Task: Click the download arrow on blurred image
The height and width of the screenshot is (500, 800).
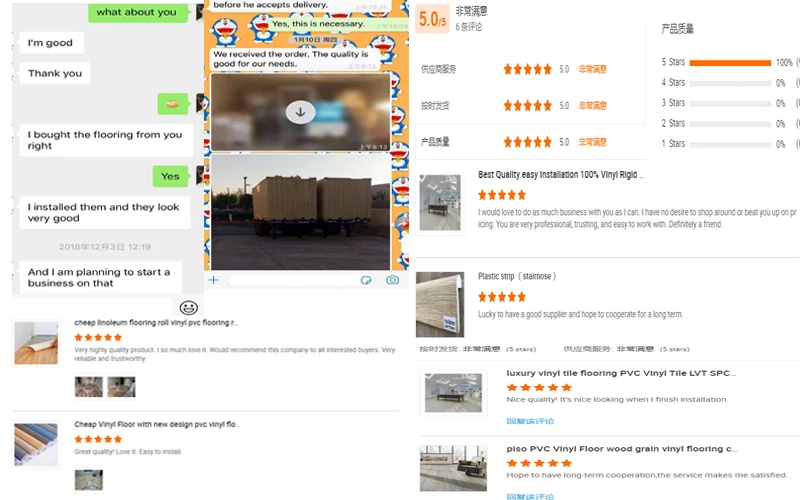Action: point(300,112)
